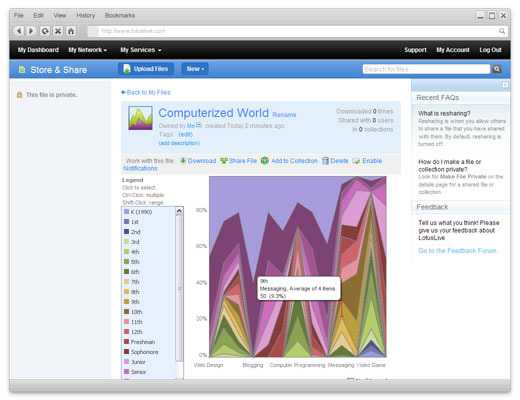Click the Upload Files button
This screenshot has width=520, height=400.
[x=146, y=69]
